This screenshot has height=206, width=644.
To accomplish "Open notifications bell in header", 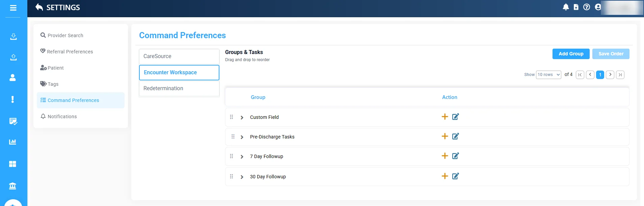I will coord(566,7).
